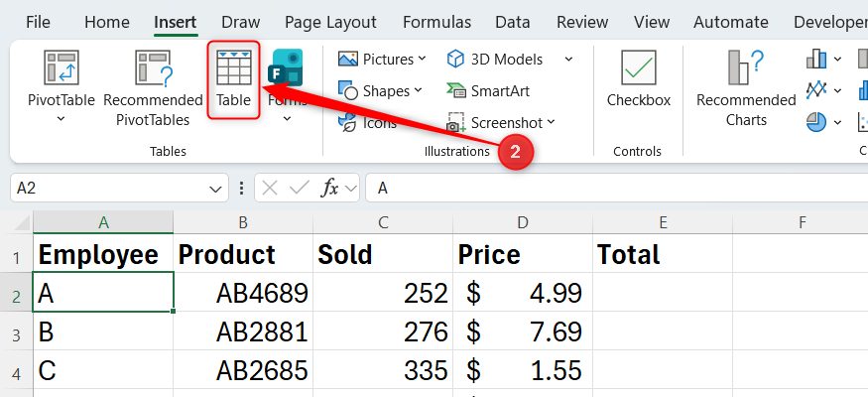The width and height of the screenshot is (868, 397).
Task: Select cell with sold value 276
Action: [x=383, y=331]
